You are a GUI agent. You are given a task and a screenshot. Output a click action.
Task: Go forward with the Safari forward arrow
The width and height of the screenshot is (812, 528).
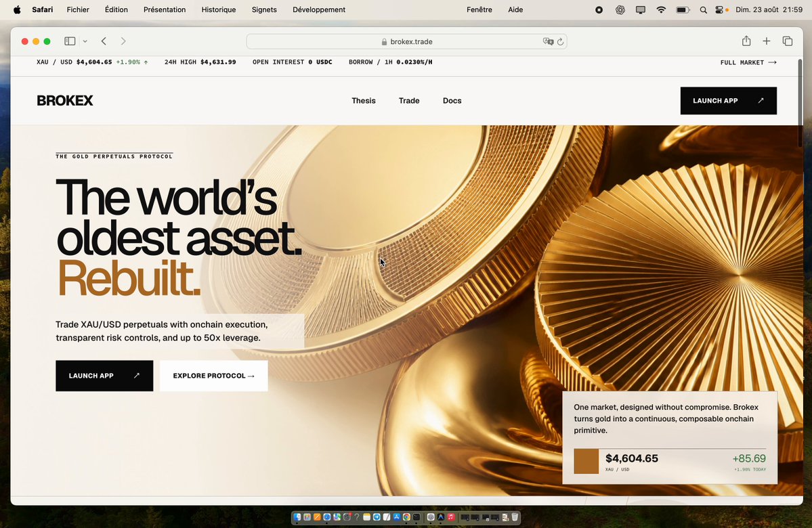point(123,41)
